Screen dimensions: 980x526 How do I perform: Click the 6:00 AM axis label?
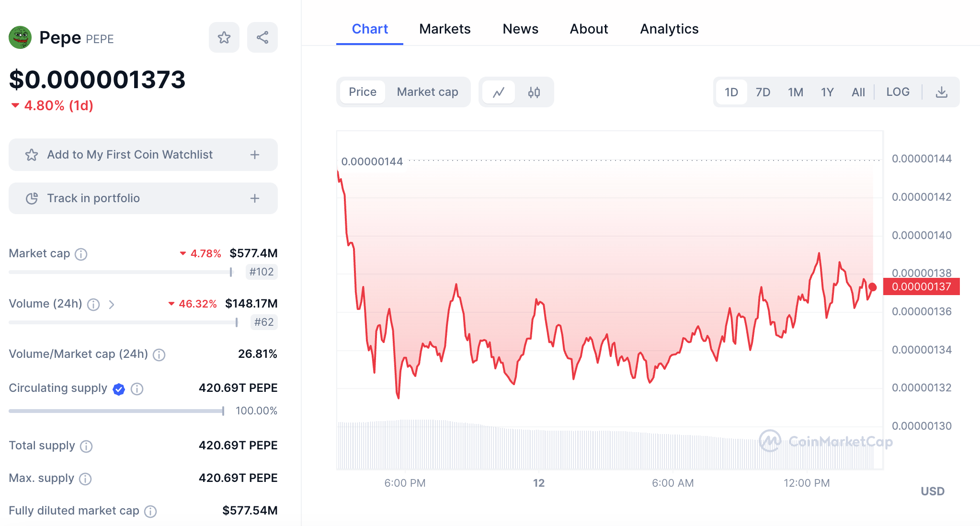coord(672,483)
